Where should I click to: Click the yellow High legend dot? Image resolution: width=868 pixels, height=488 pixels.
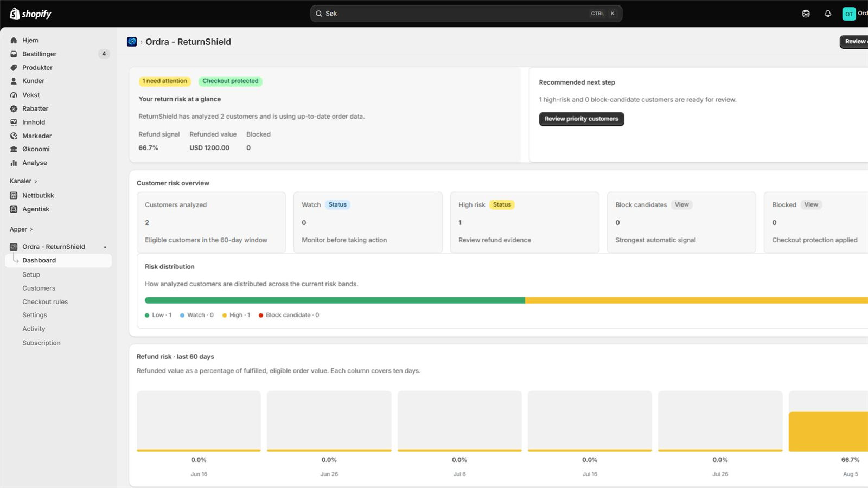225,315
